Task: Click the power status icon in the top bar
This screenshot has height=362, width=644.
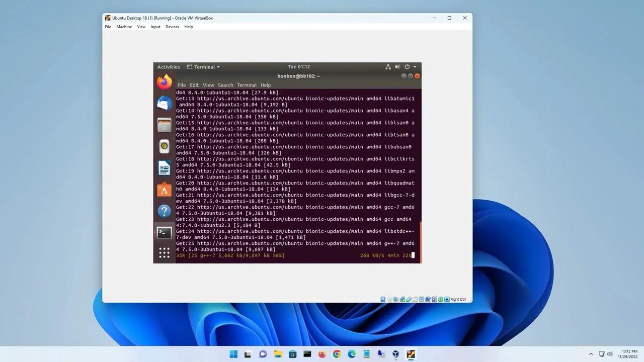Action: pyautogui.click(x=407, y=66)
